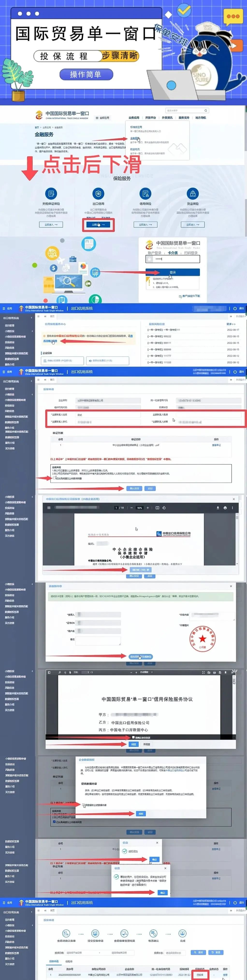Check the 已认真阅读以上内容并同意 checkbox
Screen dimensions: 247x980
coord(54,478)
